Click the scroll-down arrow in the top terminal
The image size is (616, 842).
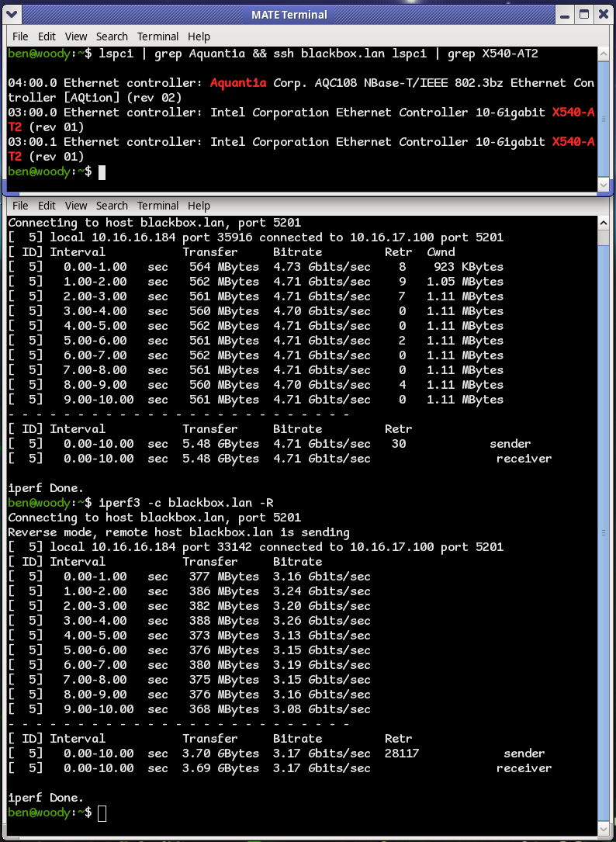(604, 185)
